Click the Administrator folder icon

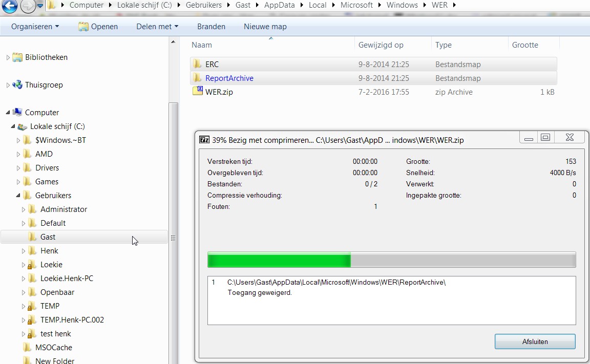pyautogui.click(x=33, y=209)
